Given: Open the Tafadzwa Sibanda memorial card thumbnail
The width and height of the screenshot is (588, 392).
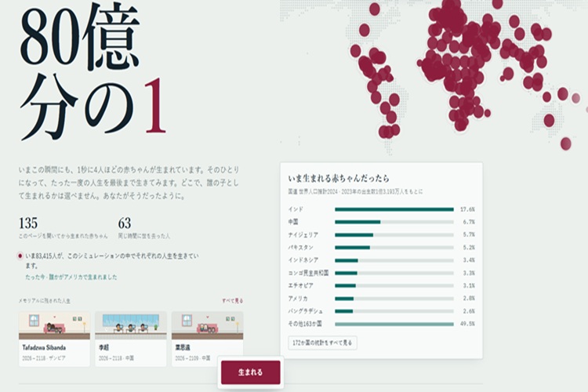Looking at the screenshot, I should [x=54, y=325].
